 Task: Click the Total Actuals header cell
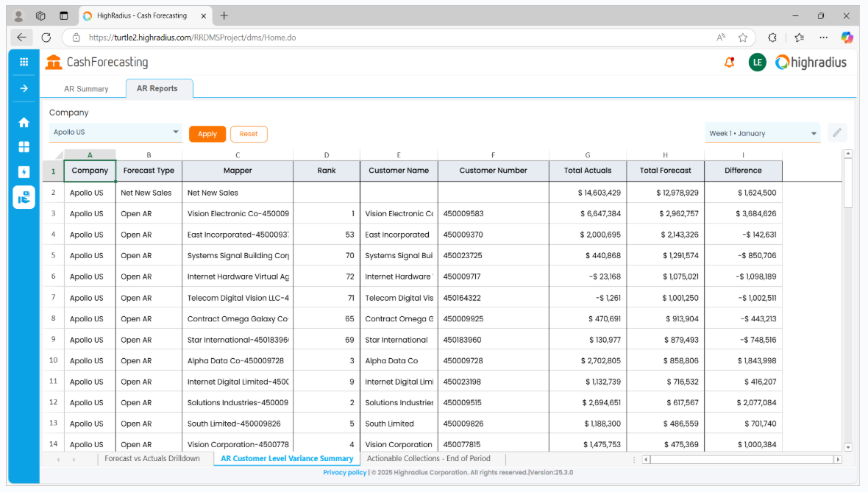pos(587,171)
